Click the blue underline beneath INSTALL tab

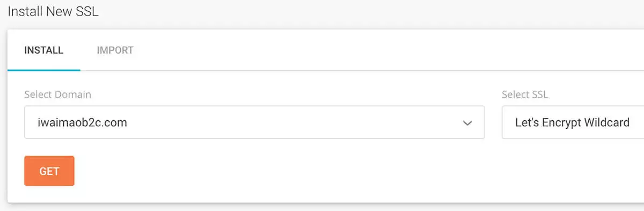coord(44,70)
